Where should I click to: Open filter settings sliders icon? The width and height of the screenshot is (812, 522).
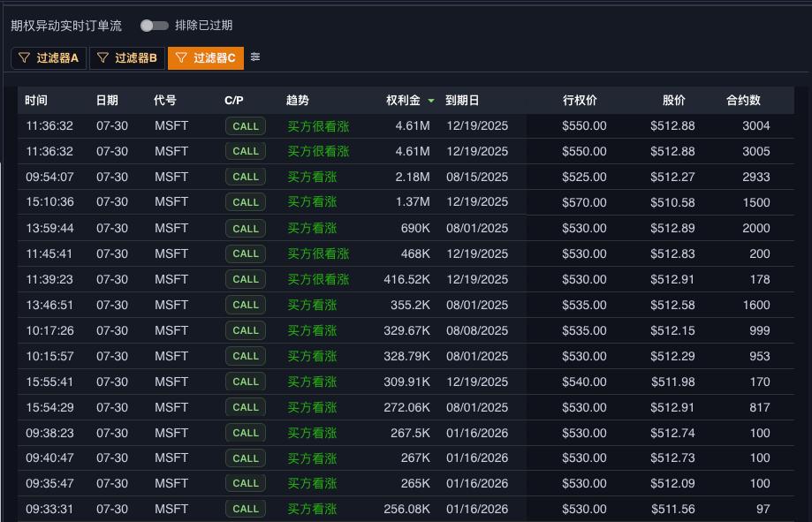point(255,57)
